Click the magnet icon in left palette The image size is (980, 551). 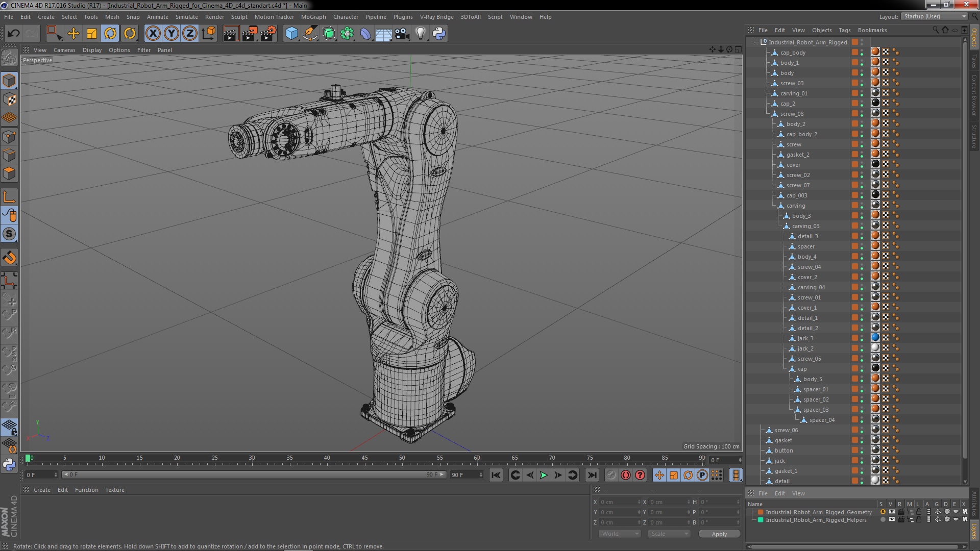pos(9,258)
